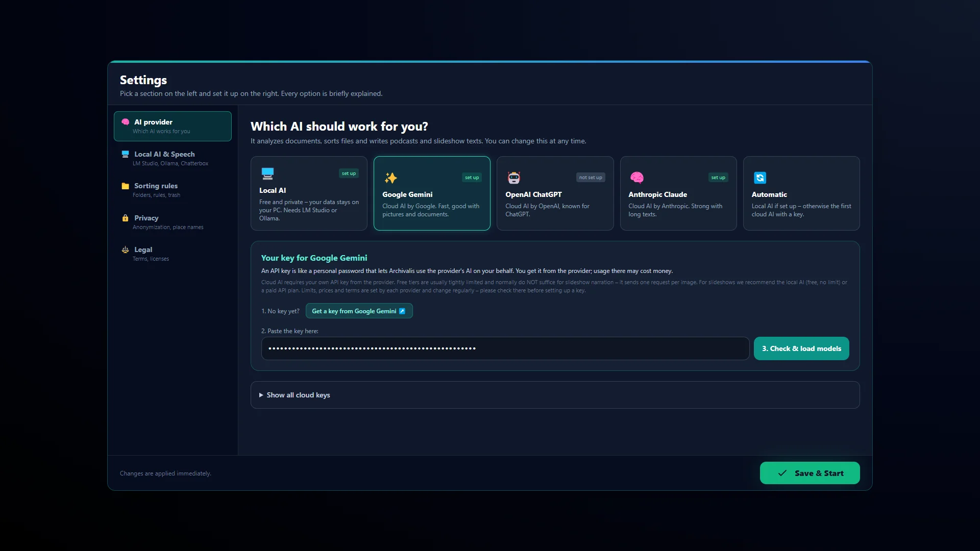Viewport: 980px width, 551px height.
Task: Switch to the Sorting rules section
Action: [173, 190]
